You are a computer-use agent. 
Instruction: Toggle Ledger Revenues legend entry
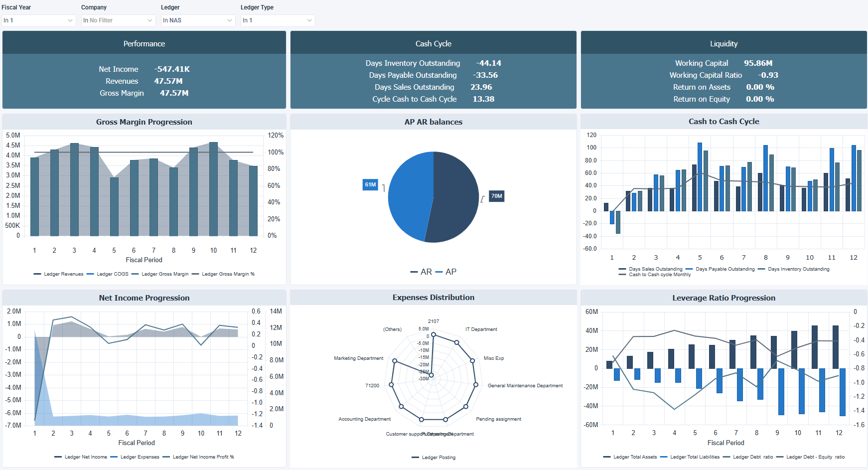[x=59, y=274]
